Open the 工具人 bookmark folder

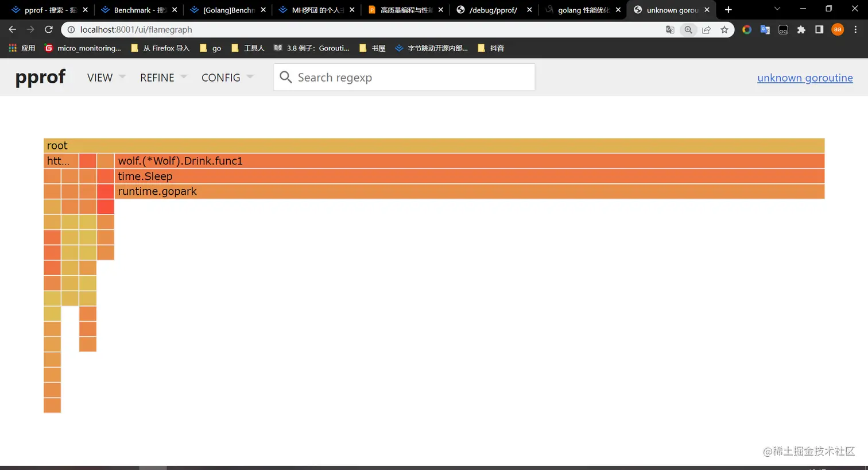coord(248,48)
